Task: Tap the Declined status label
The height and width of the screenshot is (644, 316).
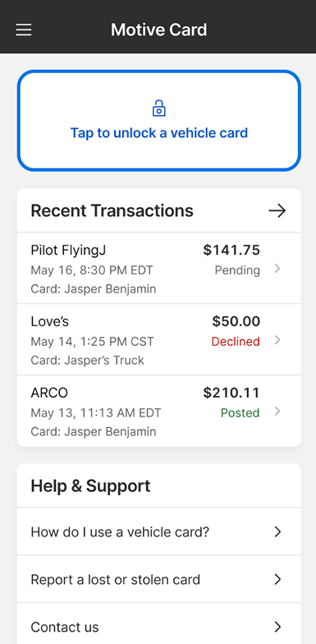Action: 236,342
